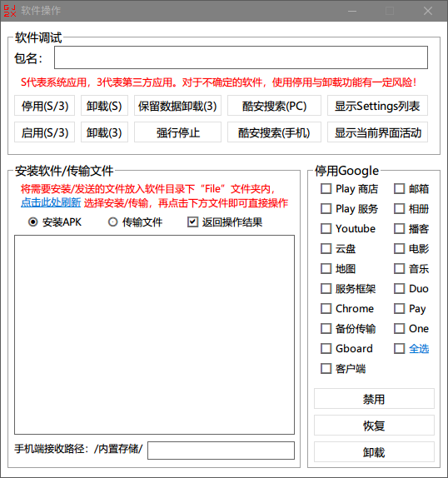
Task: Open 酷安搜索(手机) search
Action: [274, 132]
